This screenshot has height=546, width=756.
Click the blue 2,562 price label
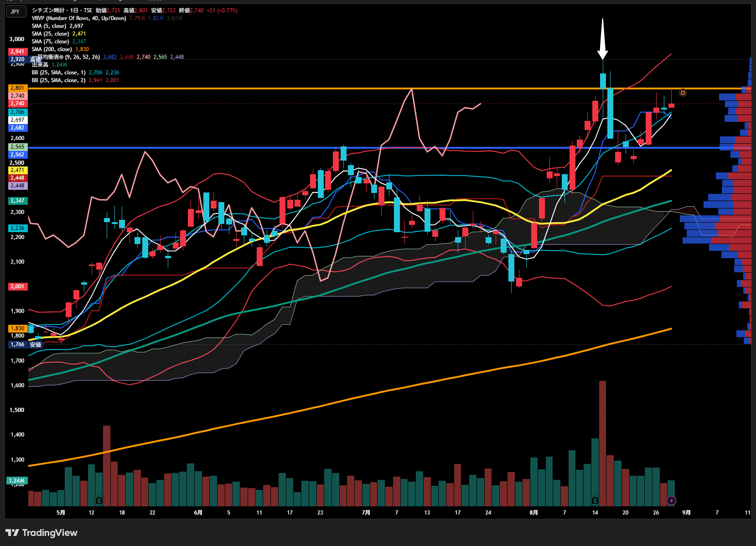(17, 155)
